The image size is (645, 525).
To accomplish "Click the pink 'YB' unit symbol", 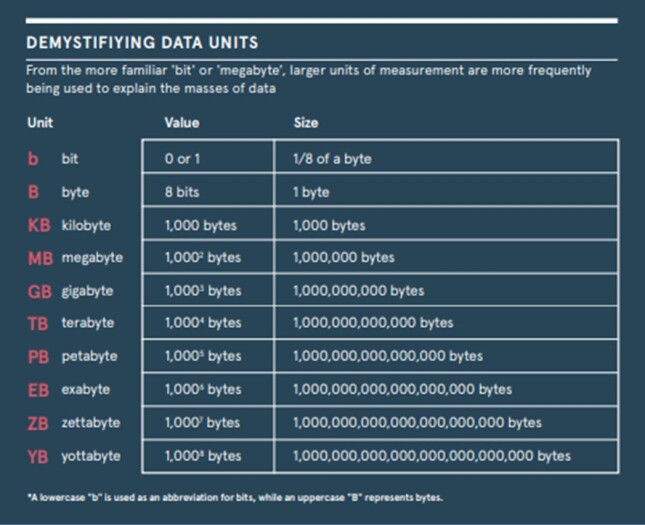I will [38, 457].
